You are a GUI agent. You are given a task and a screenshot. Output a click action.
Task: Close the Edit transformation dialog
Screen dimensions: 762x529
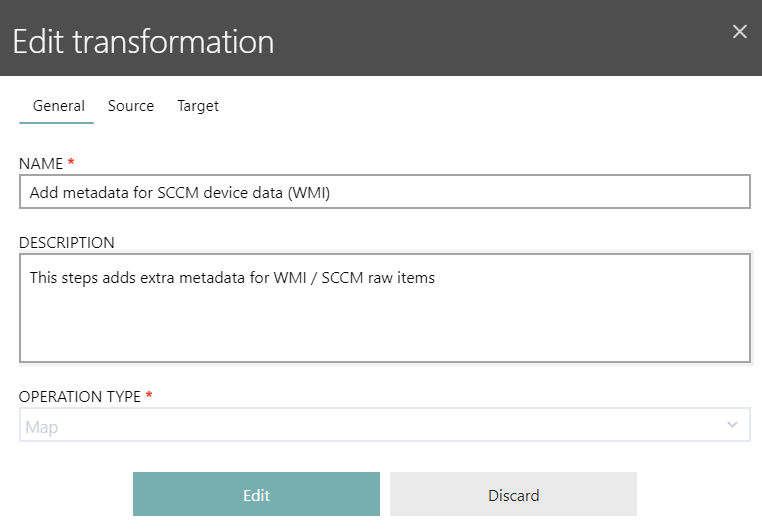coord(740,32)
